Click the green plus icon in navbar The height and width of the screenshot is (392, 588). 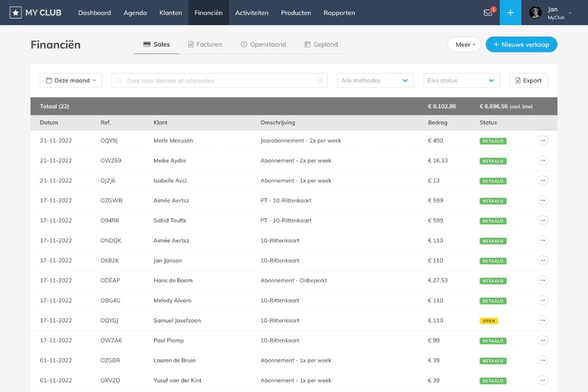click(510, 12)
